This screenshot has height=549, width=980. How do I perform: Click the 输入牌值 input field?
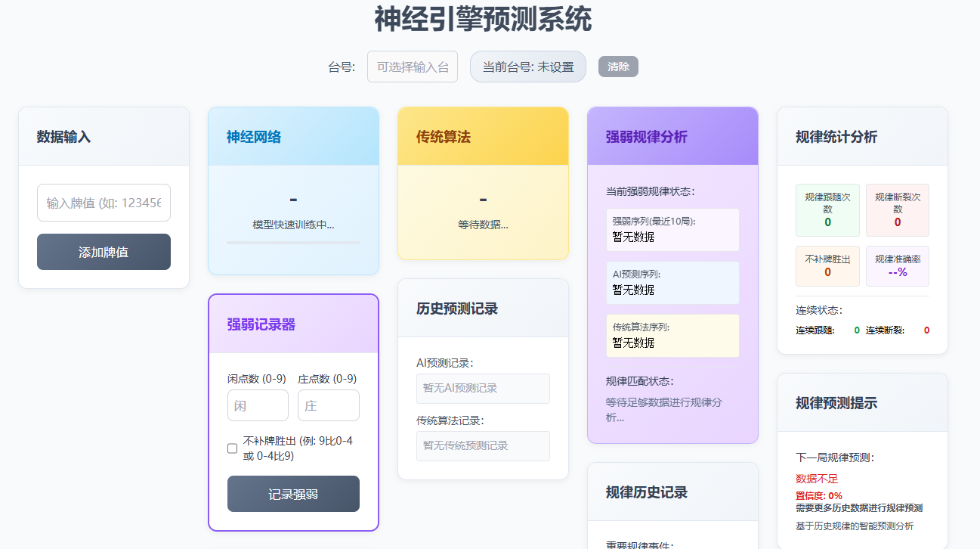104,203
